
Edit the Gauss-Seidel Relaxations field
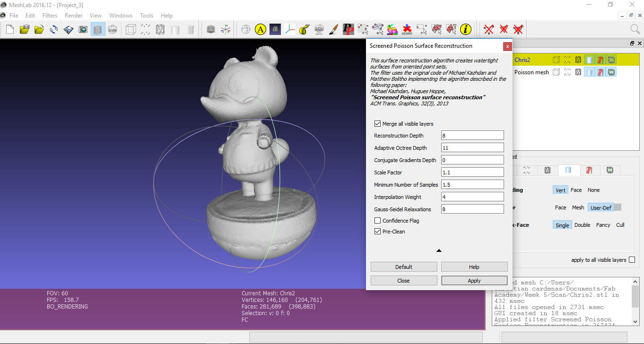click(x=472, y=209)
